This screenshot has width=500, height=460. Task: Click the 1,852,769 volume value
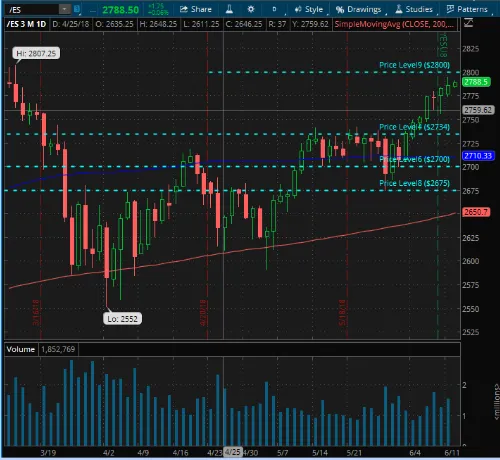point(58,349)
